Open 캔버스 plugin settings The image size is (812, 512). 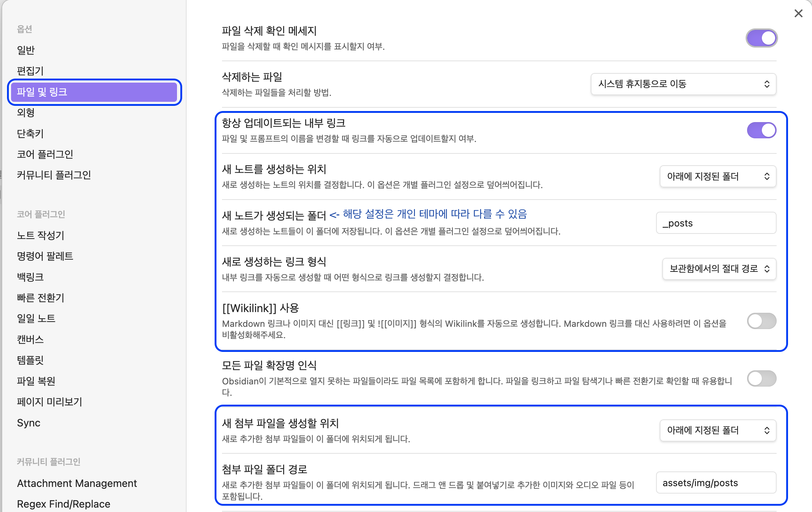[x=94, y=339]
